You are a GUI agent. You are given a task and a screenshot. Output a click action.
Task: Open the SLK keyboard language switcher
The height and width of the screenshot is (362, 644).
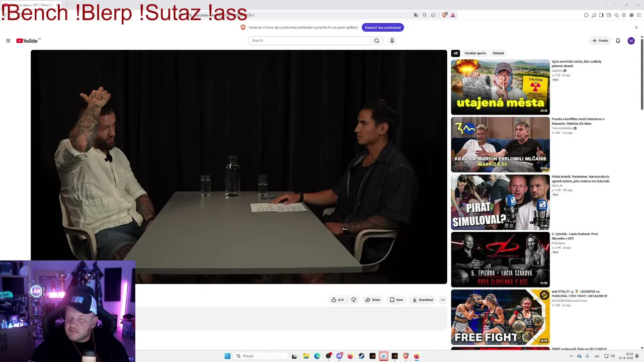(597, 356)
